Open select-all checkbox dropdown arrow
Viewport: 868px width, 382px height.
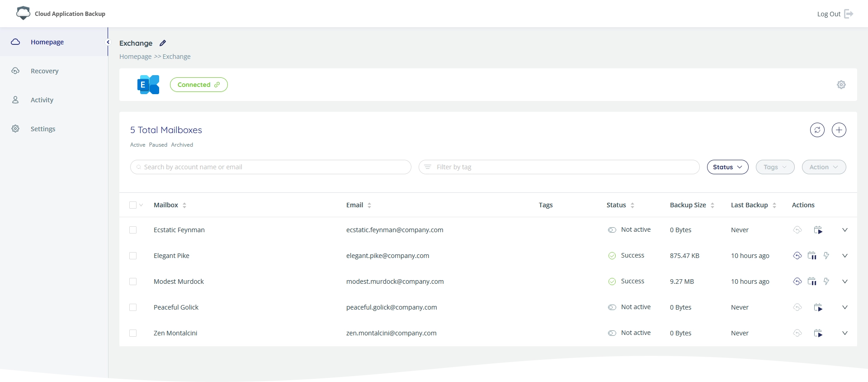tap(141, 205)
